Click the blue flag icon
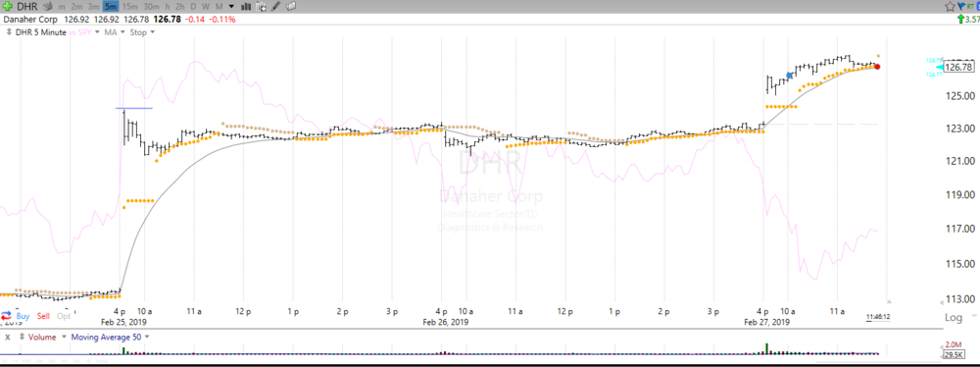This screenshot has height=367, width=980. click(x=960, y=6)
